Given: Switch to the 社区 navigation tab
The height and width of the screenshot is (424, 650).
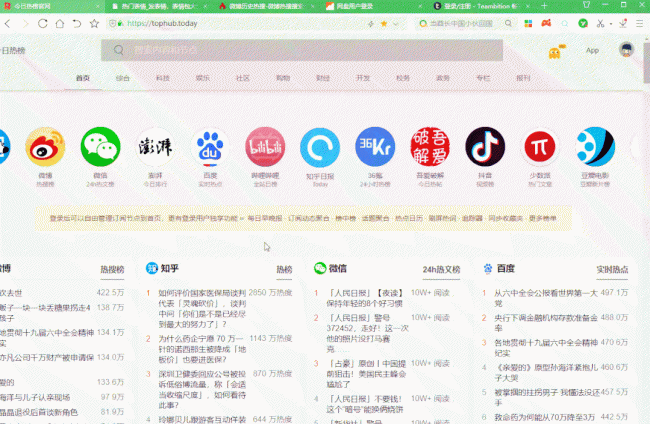Looking at the screenshot, I should tap(243, 78).
